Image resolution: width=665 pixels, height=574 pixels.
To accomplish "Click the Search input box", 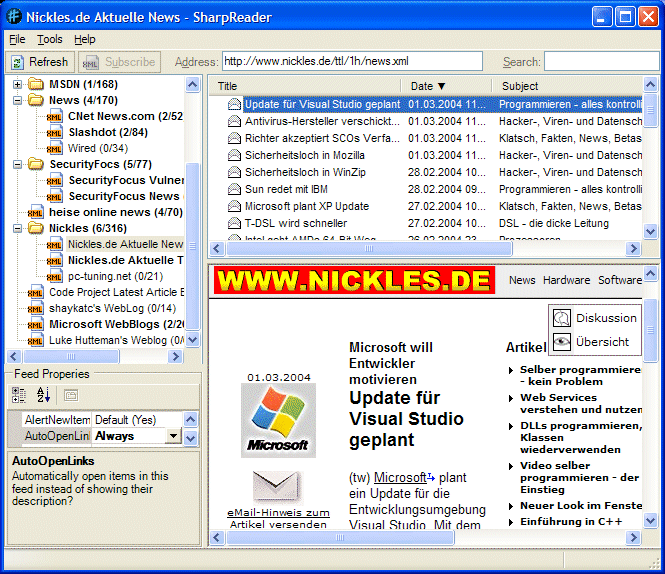I will click(x=602, y=61).
